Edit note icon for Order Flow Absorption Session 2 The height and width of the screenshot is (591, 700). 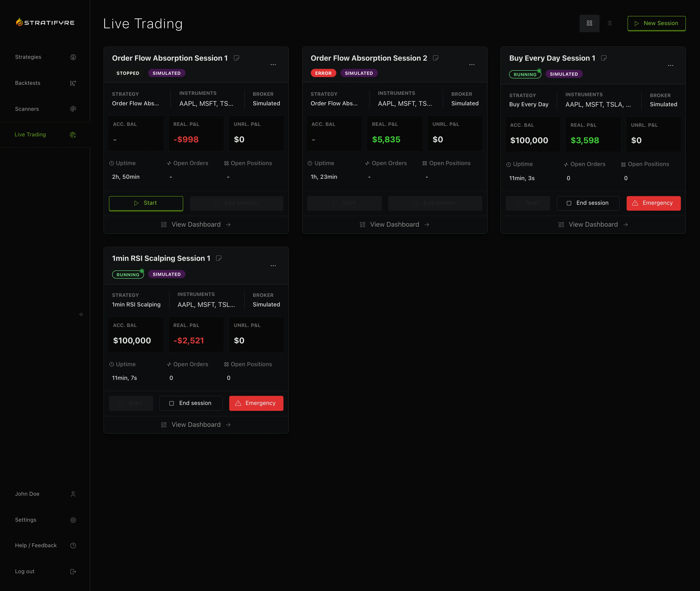pyautogui.click(x=435, y=58)
